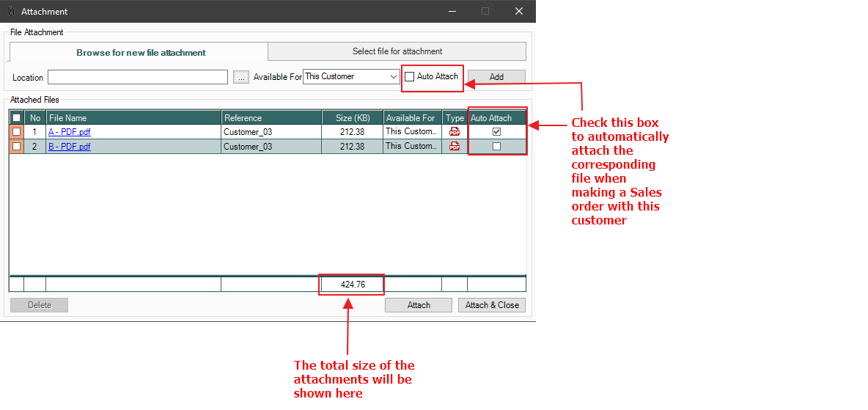Open the A - PDF.pdf file link
This screenshot has height=410, width=868.
[70, 132]
